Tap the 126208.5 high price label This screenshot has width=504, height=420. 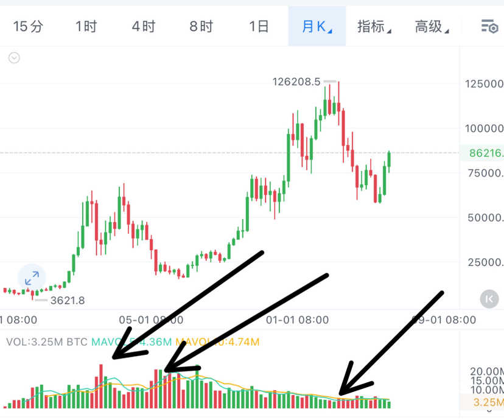click(x=296, y=82)
